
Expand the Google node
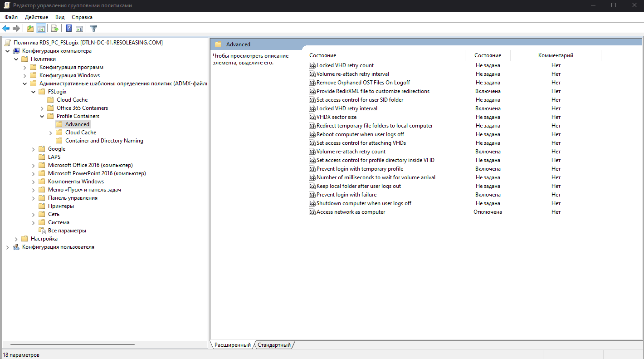coord(33,148)
